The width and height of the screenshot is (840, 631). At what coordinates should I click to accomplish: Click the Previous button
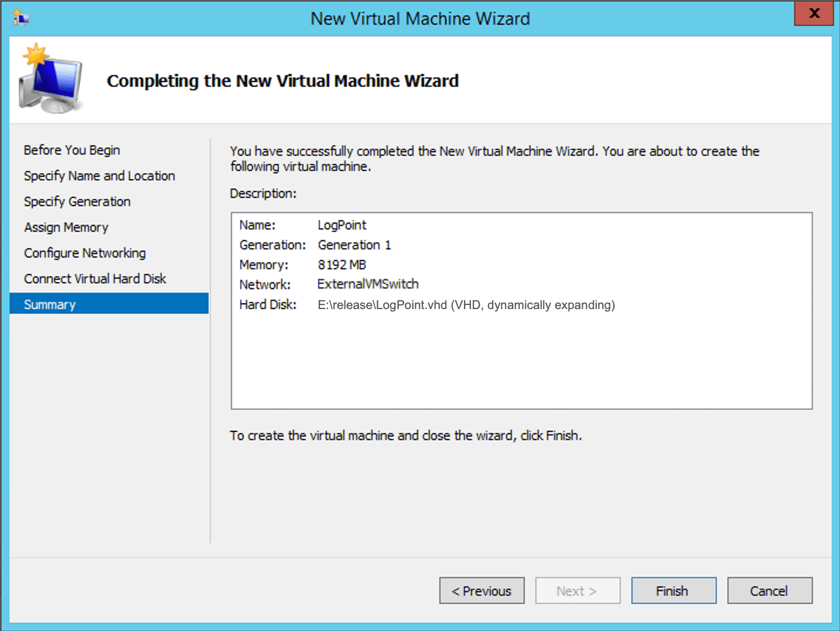tap(482, 591)
